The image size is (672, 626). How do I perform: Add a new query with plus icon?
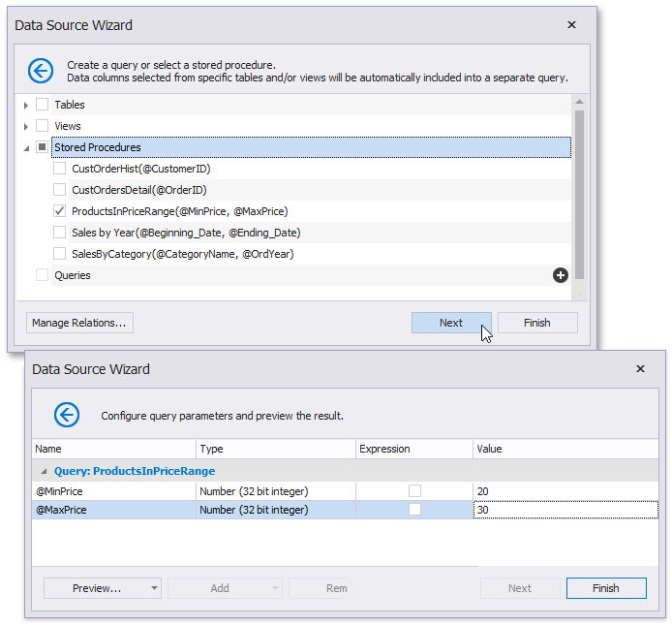point(560,275)
